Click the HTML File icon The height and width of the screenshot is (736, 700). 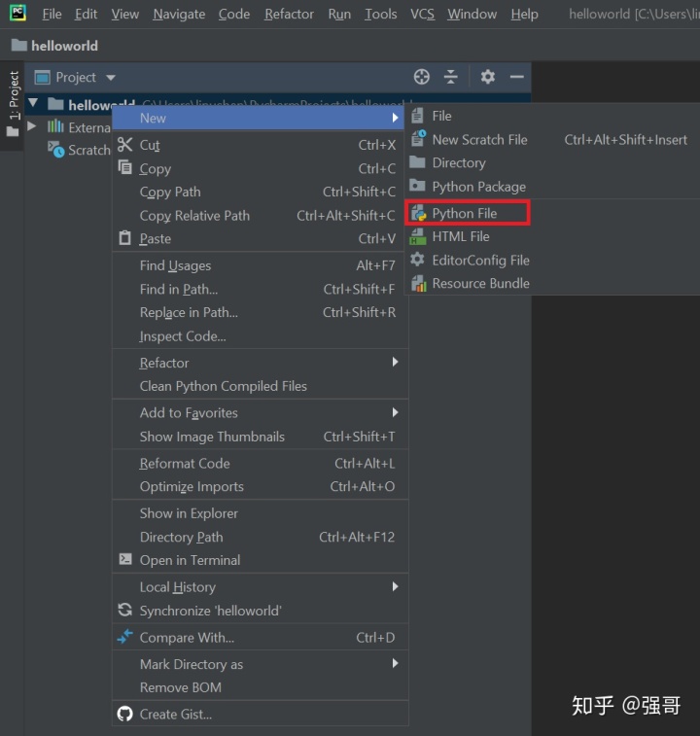418,236
